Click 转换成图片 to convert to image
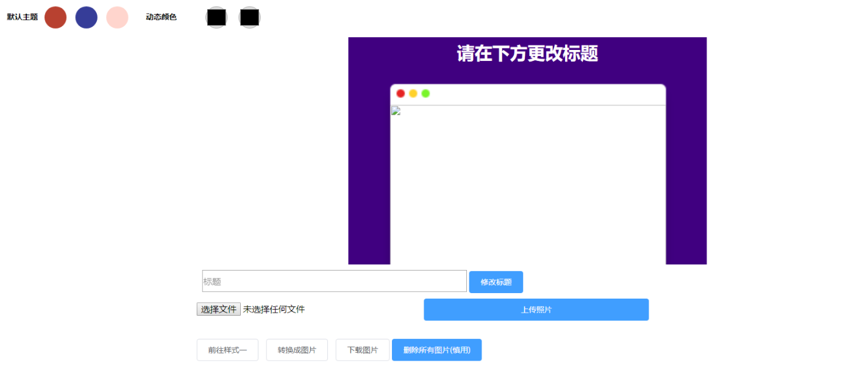 297,350
